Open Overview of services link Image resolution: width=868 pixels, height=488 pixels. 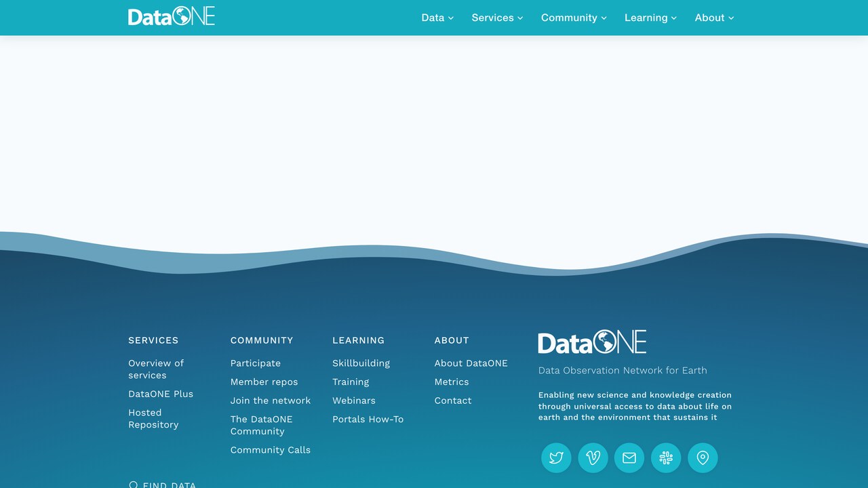tap(156, 369)
